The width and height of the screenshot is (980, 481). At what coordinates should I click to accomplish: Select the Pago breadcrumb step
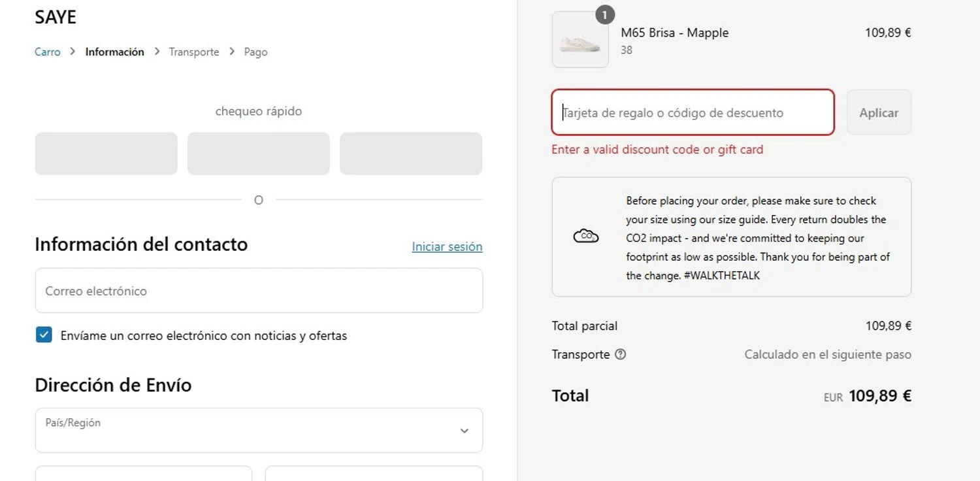click(x=255, y=52)
